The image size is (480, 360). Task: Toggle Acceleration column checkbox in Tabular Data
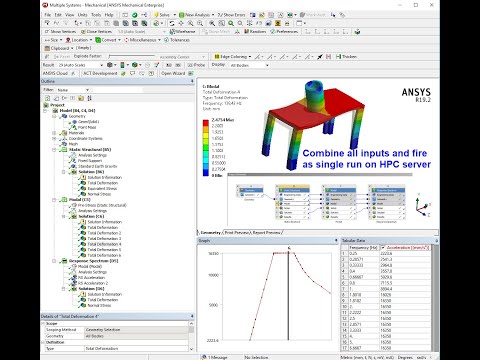point(383,248)
